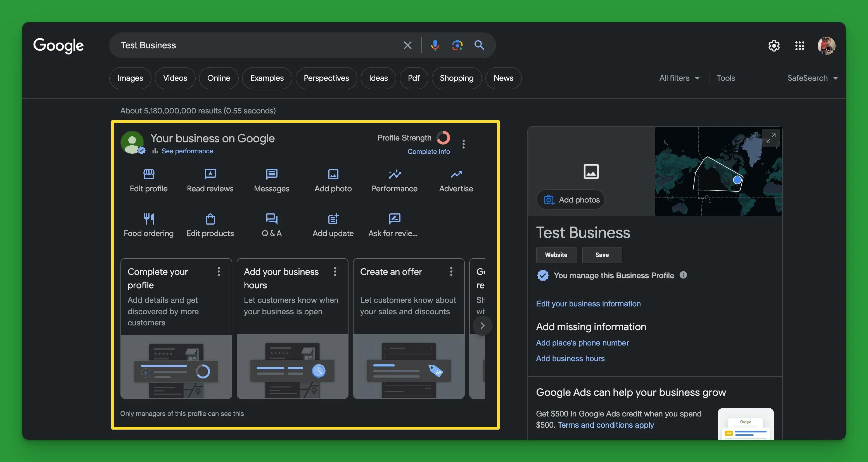Open the business panel three-dot menu

pos(464,144)
